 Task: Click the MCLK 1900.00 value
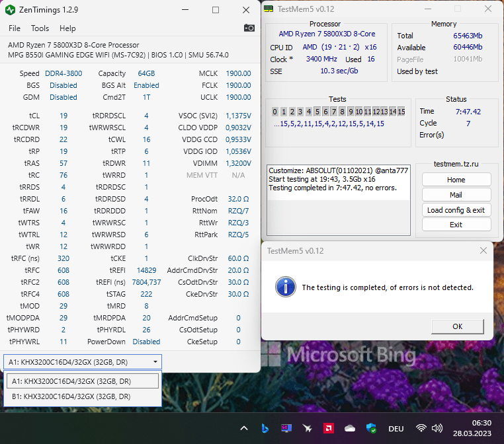[238, 73]
